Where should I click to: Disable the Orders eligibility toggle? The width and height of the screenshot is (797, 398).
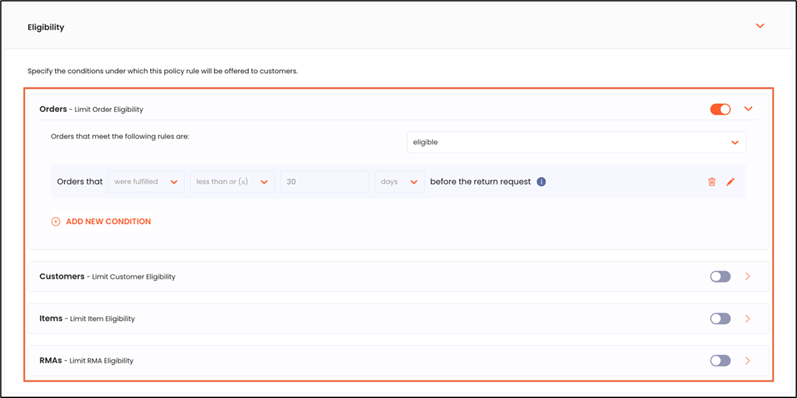click(720, 109)
